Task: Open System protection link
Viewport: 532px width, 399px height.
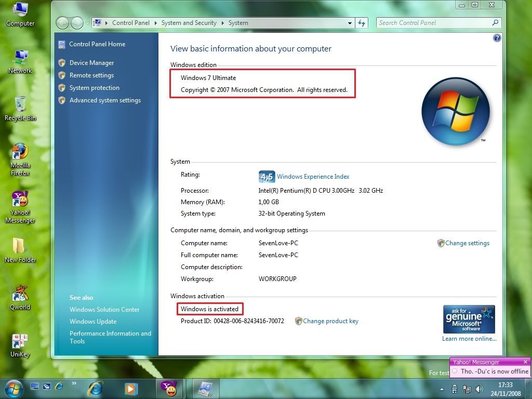Action: (x=95, y=88)
